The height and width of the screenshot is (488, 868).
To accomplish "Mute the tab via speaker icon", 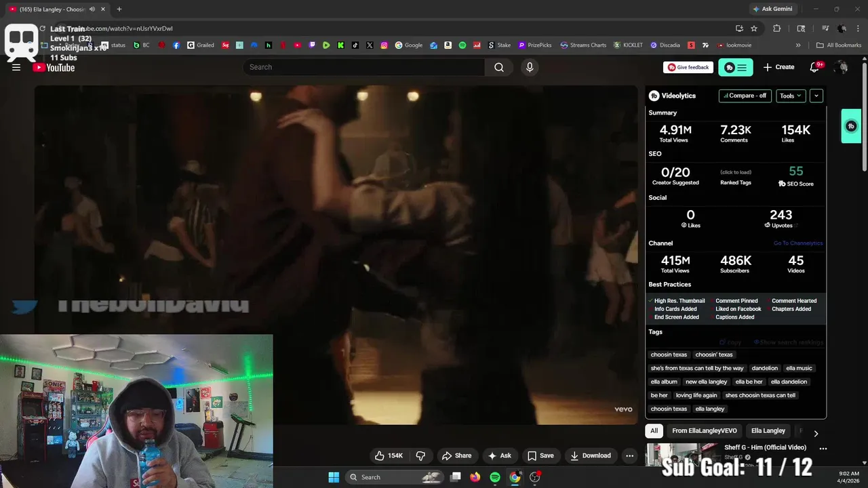I will pyautogui.click(x=92, y=9).
